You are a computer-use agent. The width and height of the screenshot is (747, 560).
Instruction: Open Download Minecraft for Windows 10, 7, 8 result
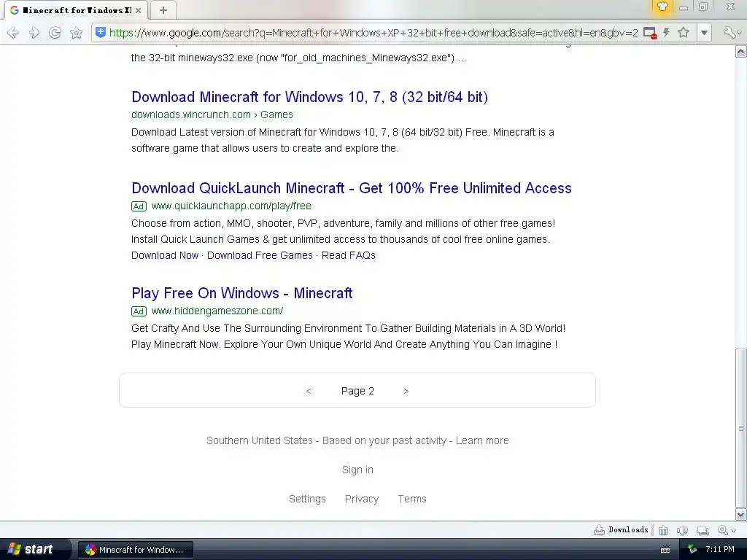309,97
